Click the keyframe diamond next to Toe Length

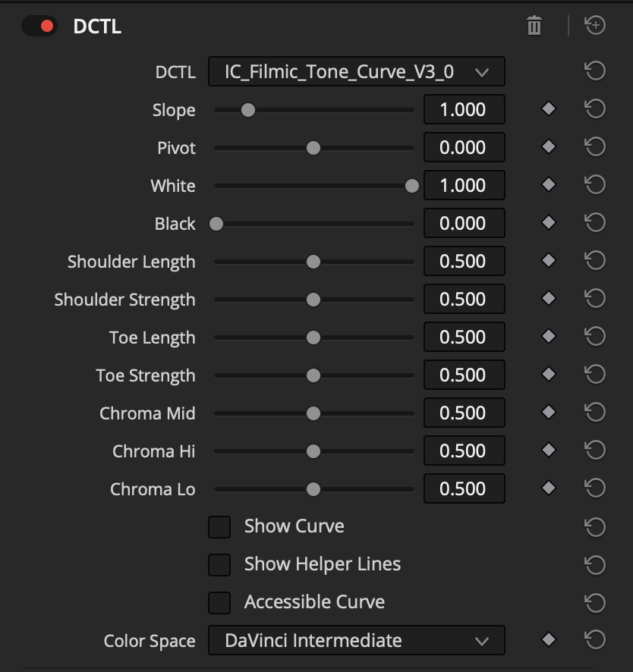(x=548, y=336)
